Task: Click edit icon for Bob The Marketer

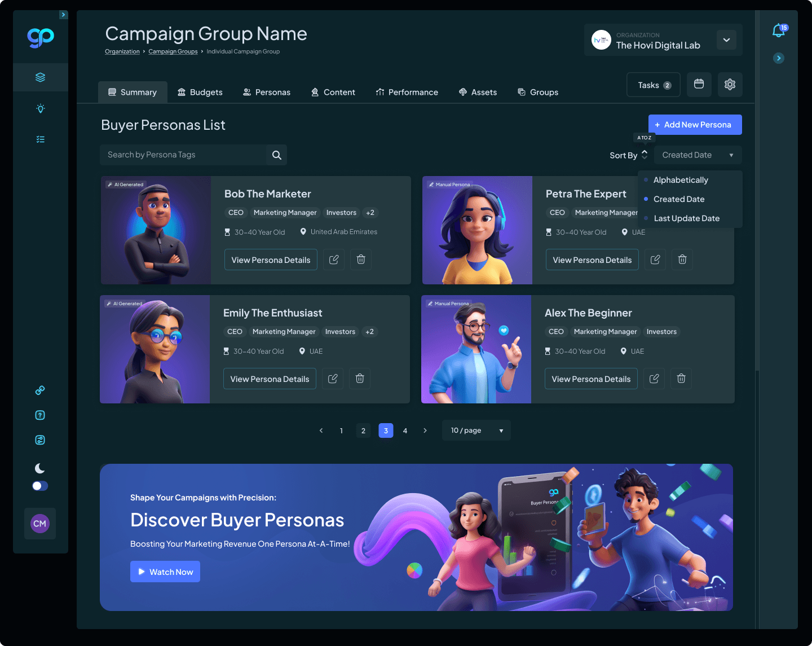Action: pos(334,260)
